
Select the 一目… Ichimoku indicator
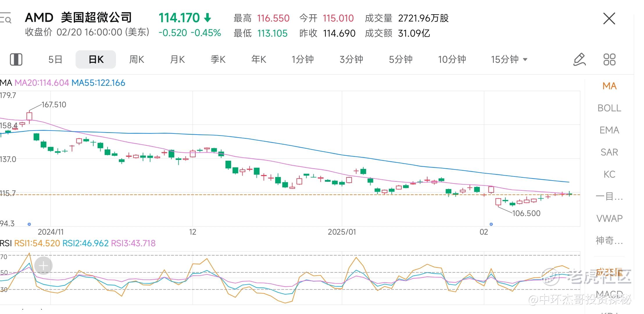tap(609, 197)
